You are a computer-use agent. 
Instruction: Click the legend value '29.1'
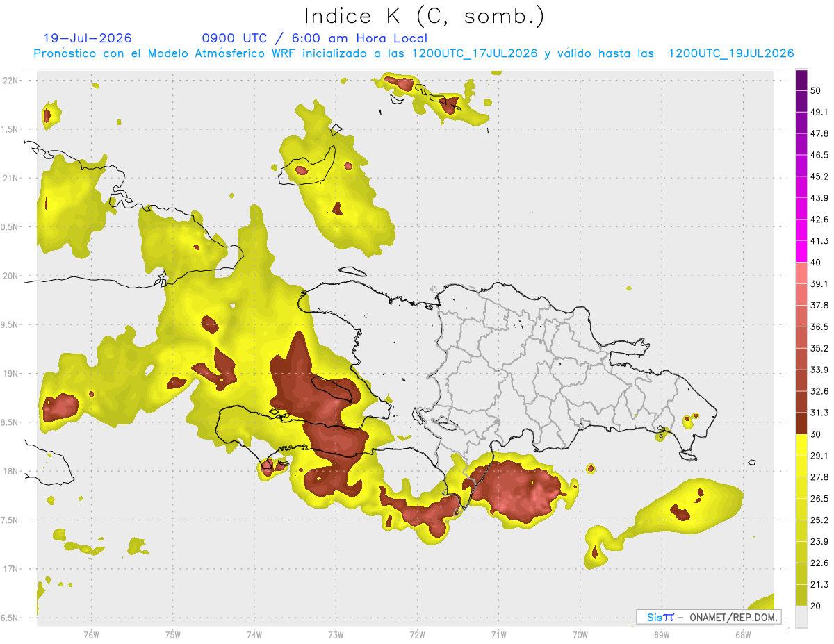click(819, 456)
